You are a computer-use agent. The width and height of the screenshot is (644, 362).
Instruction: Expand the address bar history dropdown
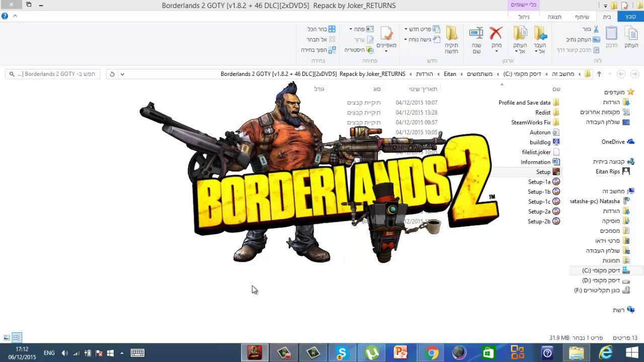pos(122,74)
